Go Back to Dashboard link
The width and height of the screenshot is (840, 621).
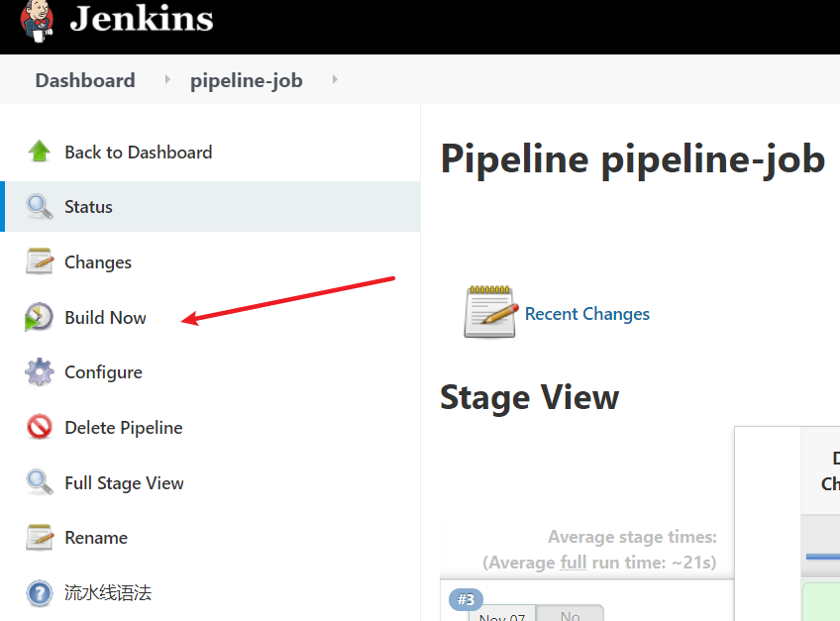pyautogui.click(x=139, y=153)
